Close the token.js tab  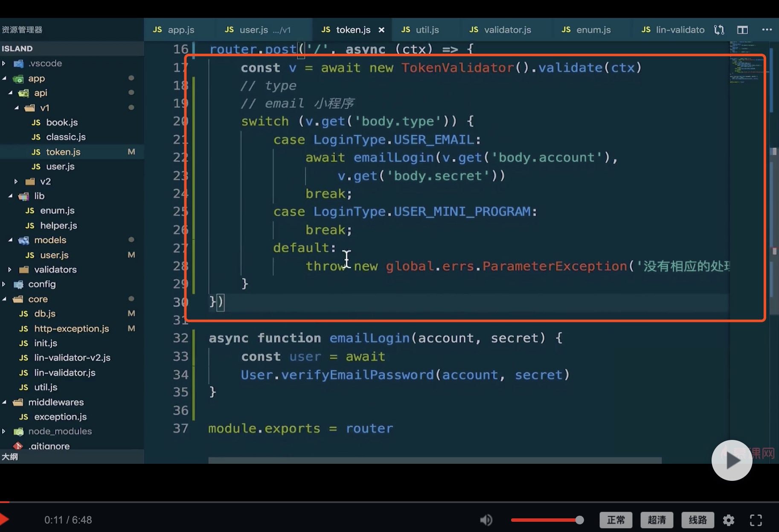click(381, 30)
